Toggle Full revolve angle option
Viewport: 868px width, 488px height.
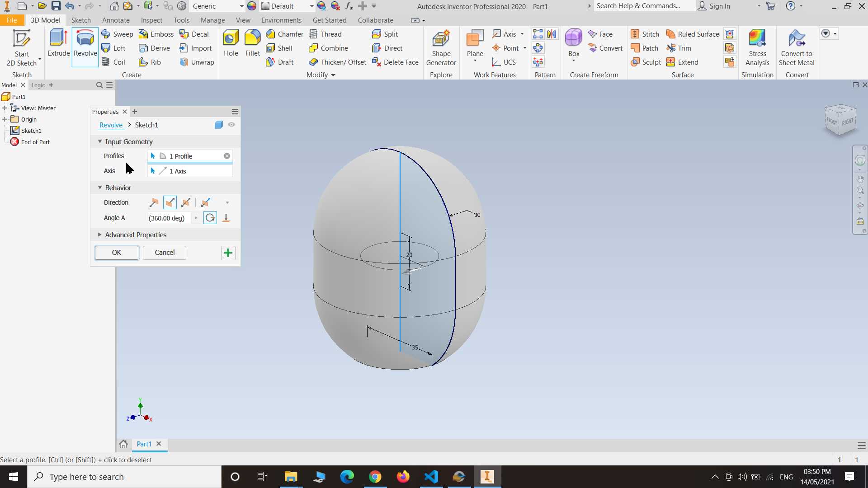coord(210,218)
